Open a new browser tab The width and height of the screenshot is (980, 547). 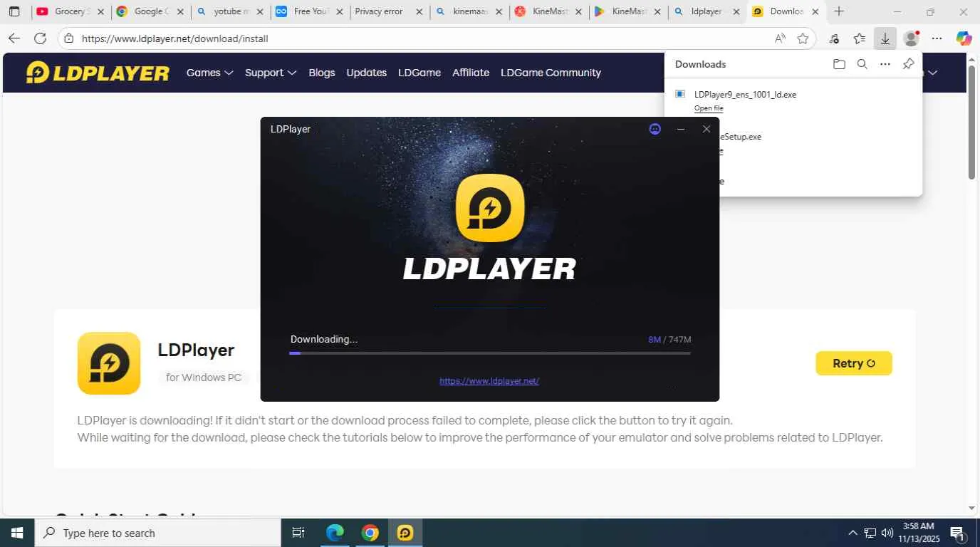(839, 11)
